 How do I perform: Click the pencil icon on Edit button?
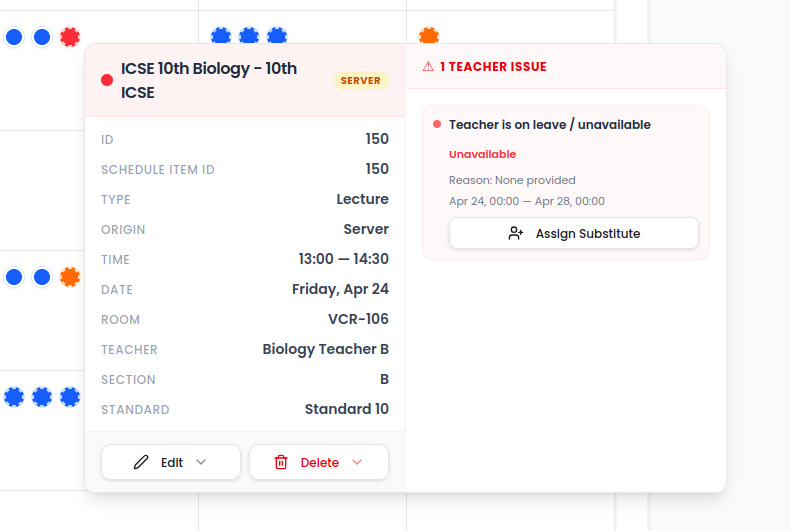pyautogui.click(x=141, y=462)
